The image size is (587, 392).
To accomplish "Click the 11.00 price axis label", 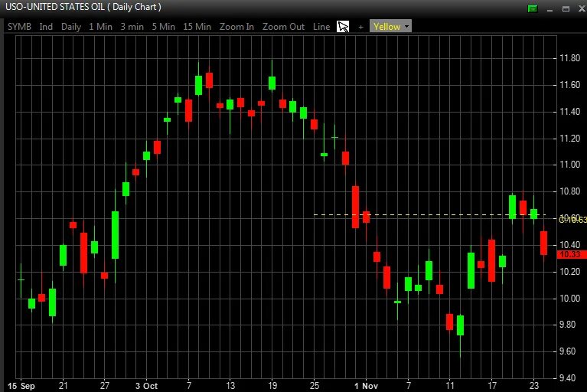I will (x=569, y=165).
